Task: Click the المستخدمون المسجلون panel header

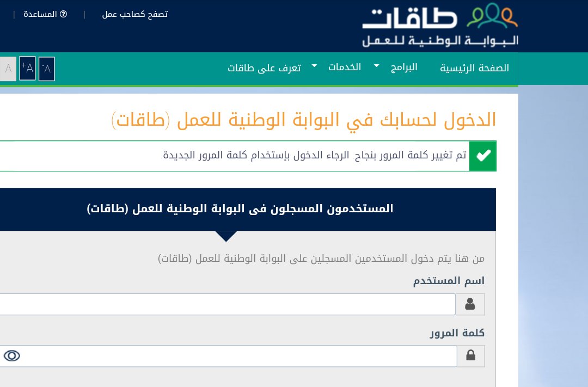Action: pos(248,209)
